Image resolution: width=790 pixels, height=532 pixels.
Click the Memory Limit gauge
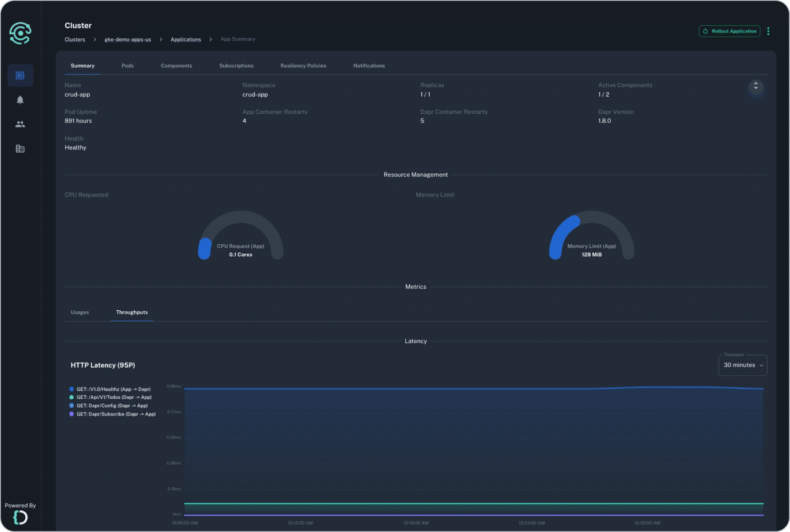(592, 235)
